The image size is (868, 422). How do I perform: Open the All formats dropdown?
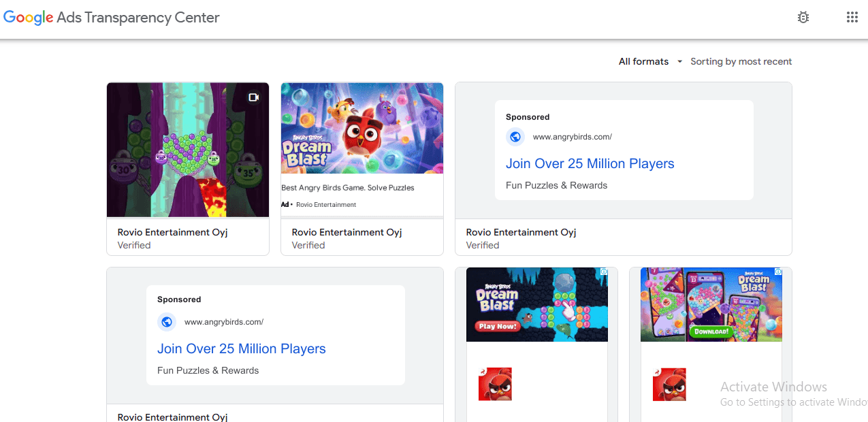(x=643, y=61)
